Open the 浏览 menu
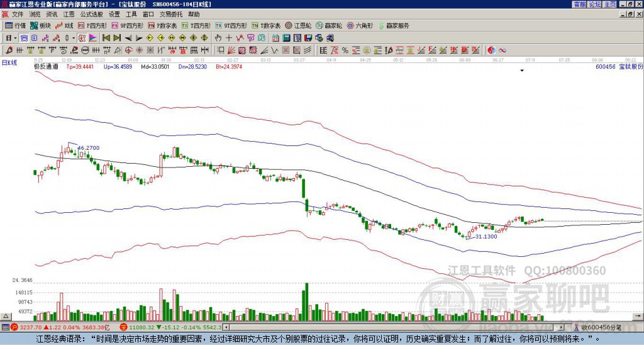Screen dimensions: 644x345 35,14
